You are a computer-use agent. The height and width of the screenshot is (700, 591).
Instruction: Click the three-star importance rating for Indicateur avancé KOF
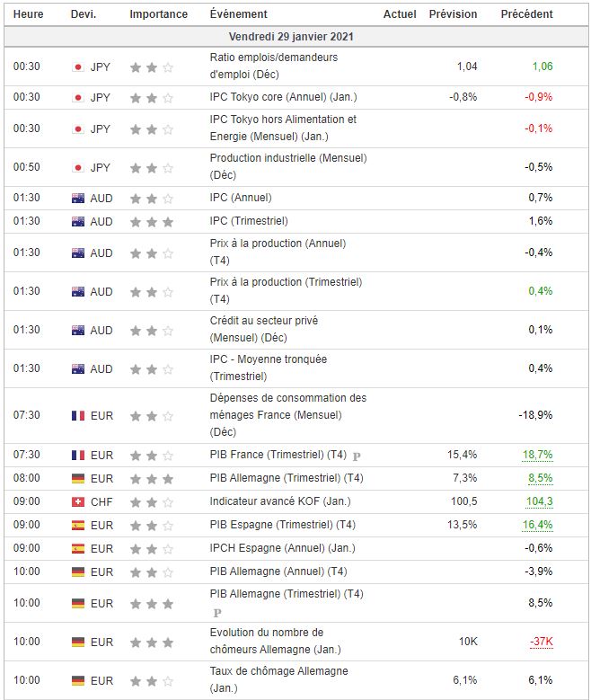point(151,502)
